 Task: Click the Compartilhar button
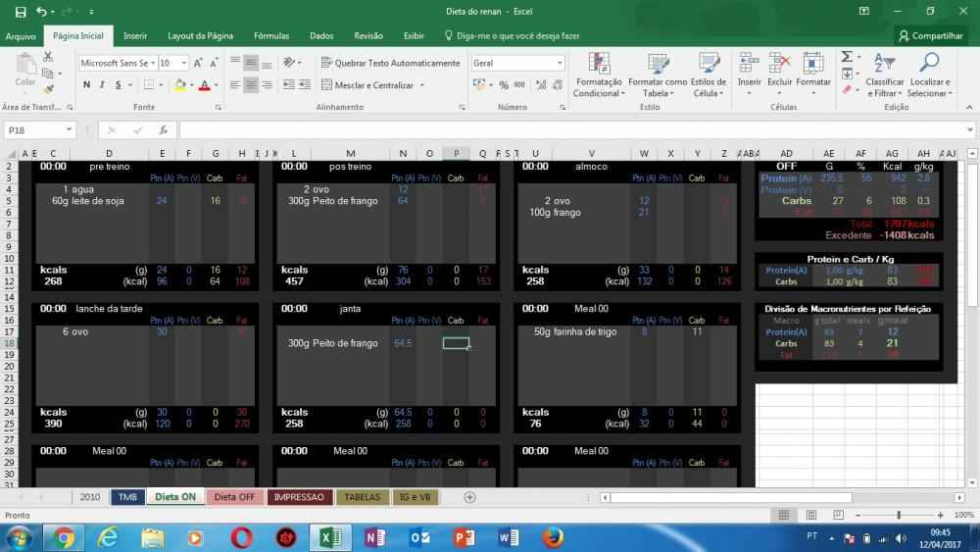point(930,35)
